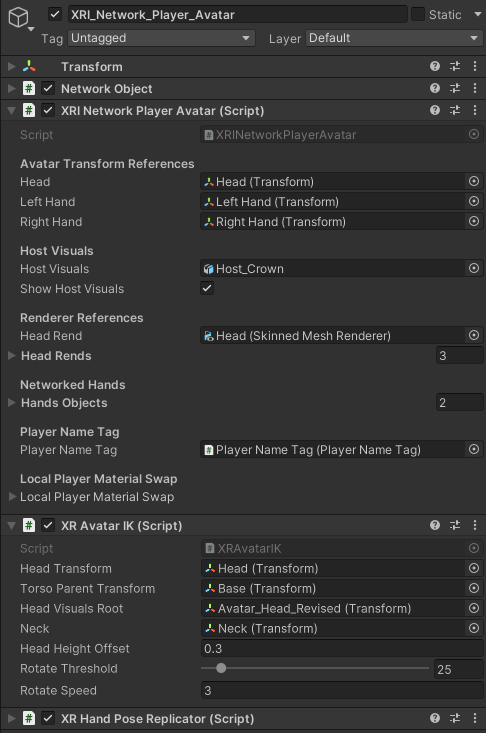This screenshot has height=733, width=486.
Task: Open XR Hand Pose Replicator three-dot menu
Action: point(475,718)
